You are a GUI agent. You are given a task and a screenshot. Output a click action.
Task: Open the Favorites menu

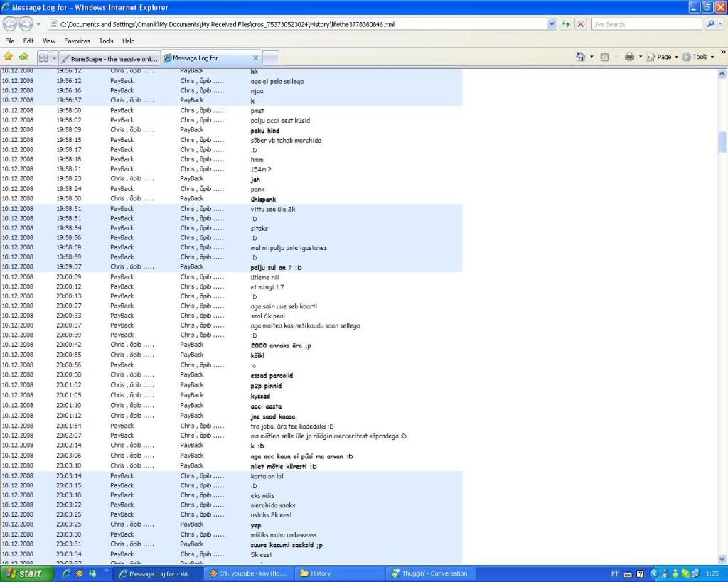[77, 41]
